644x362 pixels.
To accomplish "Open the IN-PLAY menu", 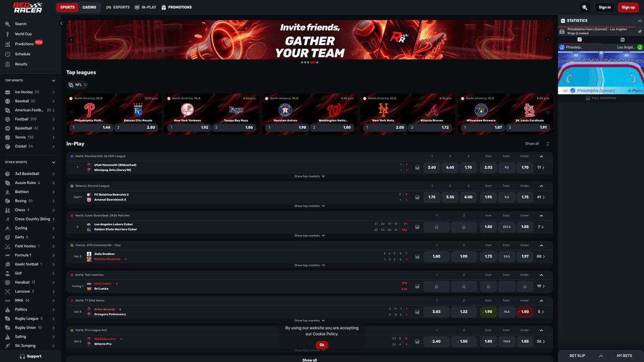I will point(145,8).
